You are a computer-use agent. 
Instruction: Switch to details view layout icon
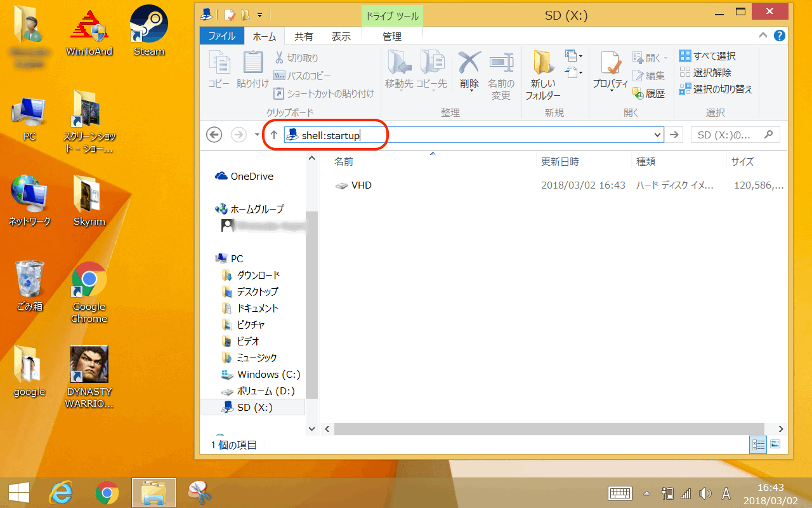pos(758,444)
